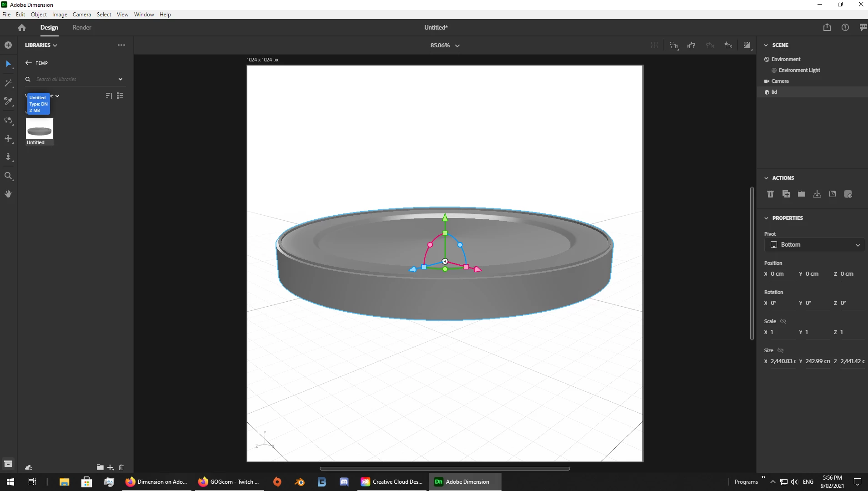Click the canvas horizontal scrollbar
The image size is (868, 491).
coord(445,468)
